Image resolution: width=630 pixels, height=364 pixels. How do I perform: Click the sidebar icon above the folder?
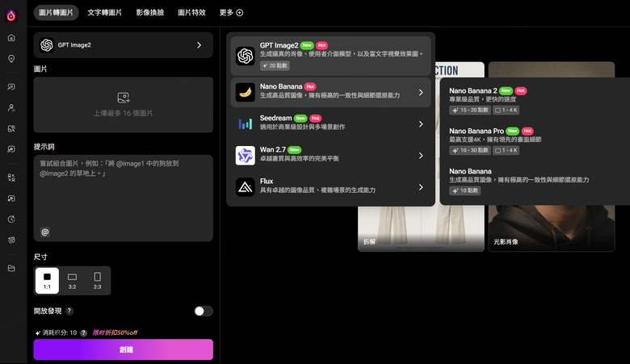point(11,240)
